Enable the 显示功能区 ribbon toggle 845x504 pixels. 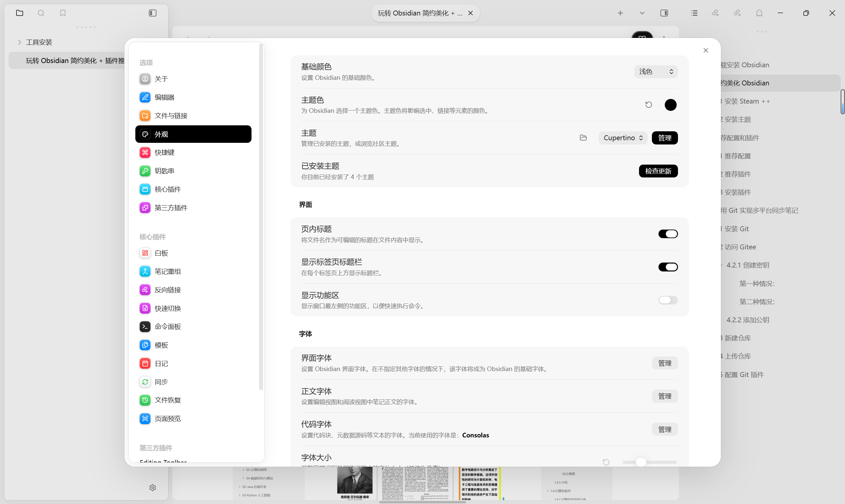click(668, 300)
